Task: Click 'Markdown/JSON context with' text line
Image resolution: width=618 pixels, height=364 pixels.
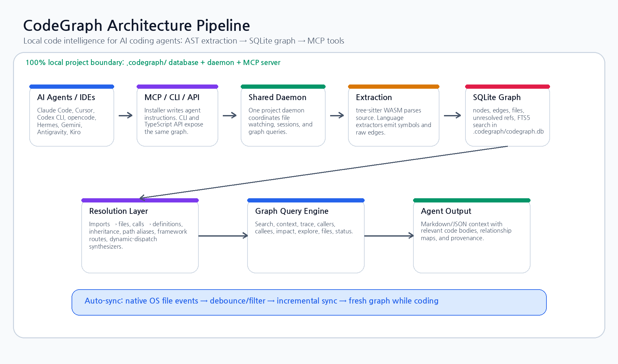Action: 462,224
